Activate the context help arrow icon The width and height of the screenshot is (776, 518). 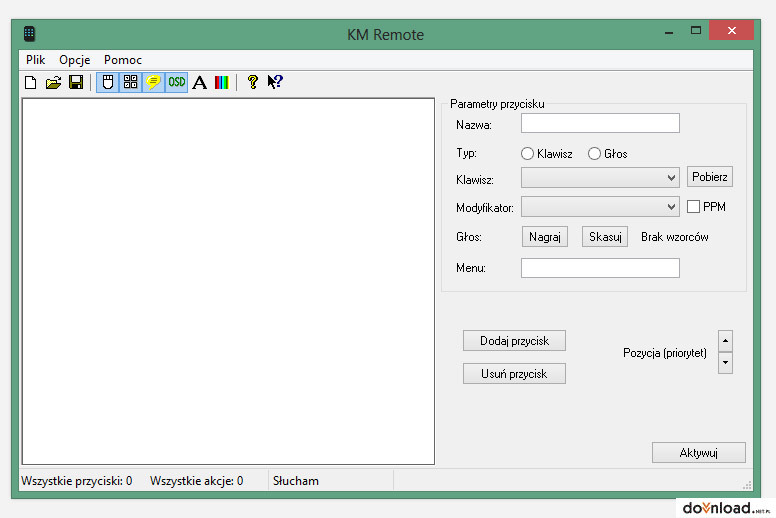(275, 82)
